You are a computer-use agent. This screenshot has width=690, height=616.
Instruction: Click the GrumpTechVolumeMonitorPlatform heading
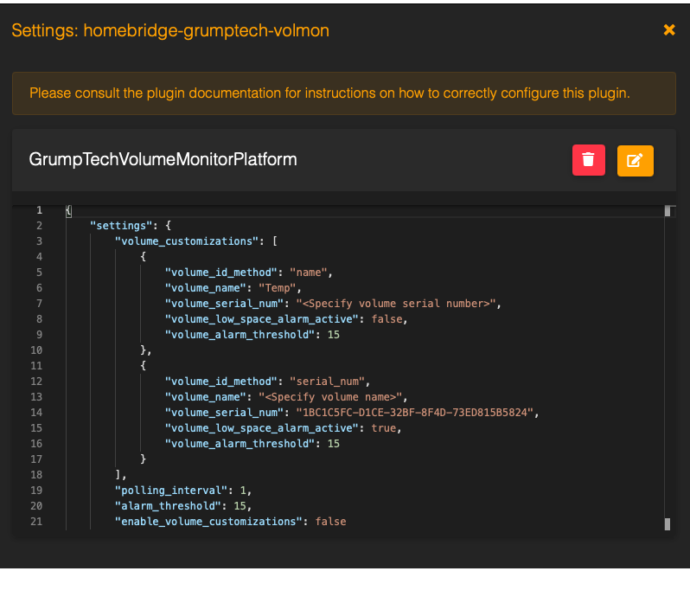pyautogui.click(x=163, y=159)
